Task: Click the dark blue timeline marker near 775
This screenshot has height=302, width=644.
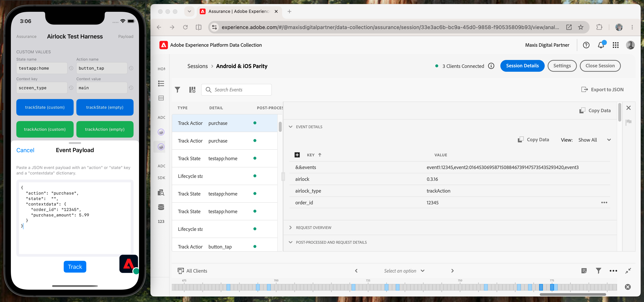Action: [552, 287]
